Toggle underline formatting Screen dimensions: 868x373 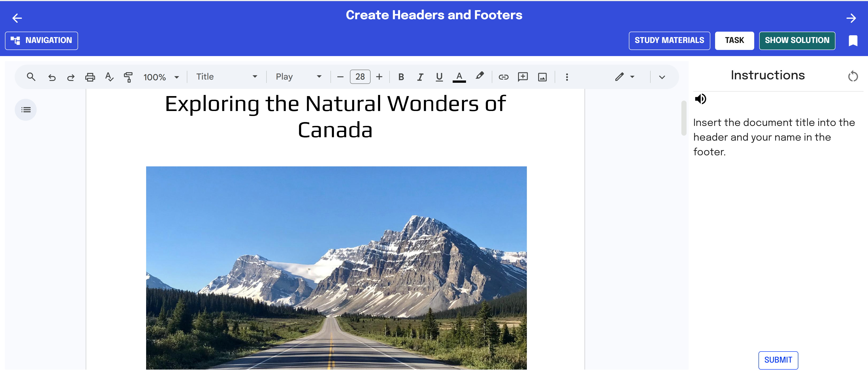pyautogui.click(x=439, y=78)
